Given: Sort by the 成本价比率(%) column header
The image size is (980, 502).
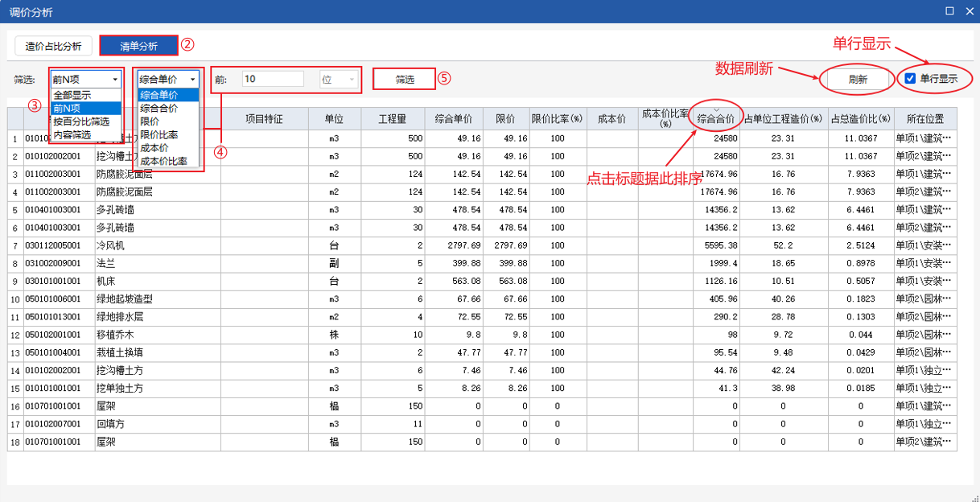Looking at the screenshot, I should coord(665,119).
